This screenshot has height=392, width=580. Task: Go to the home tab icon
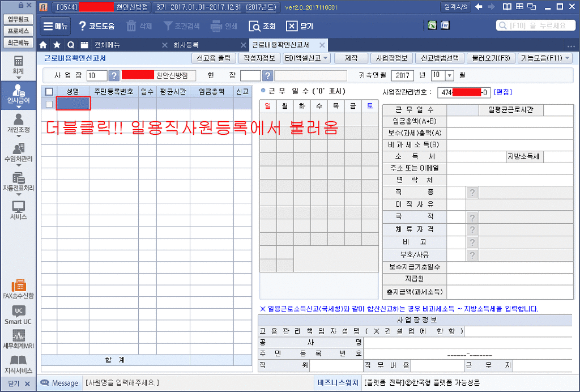pyautogui.click(x=43, y=45)
